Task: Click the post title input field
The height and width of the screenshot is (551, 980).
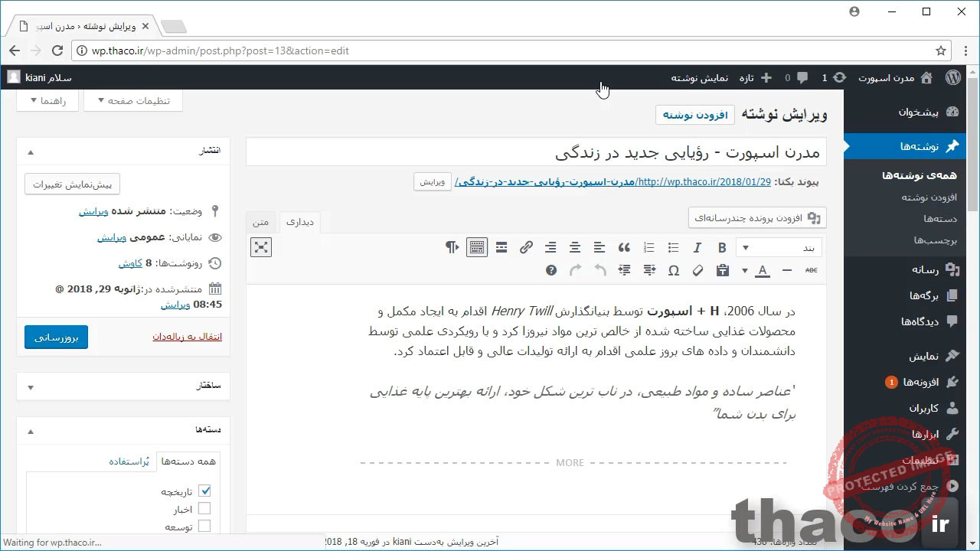Action: coord(536,152)
